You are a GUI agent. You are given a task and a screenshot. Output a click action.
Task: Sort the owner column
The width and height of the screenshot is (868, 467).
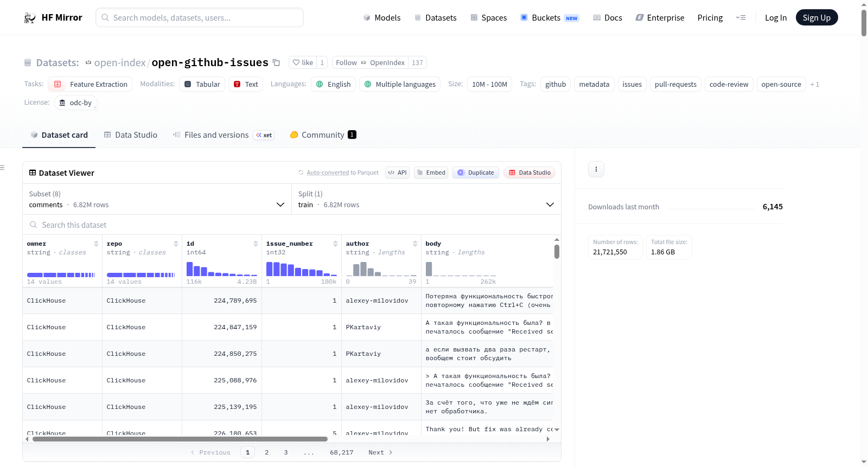coord(96,244)
